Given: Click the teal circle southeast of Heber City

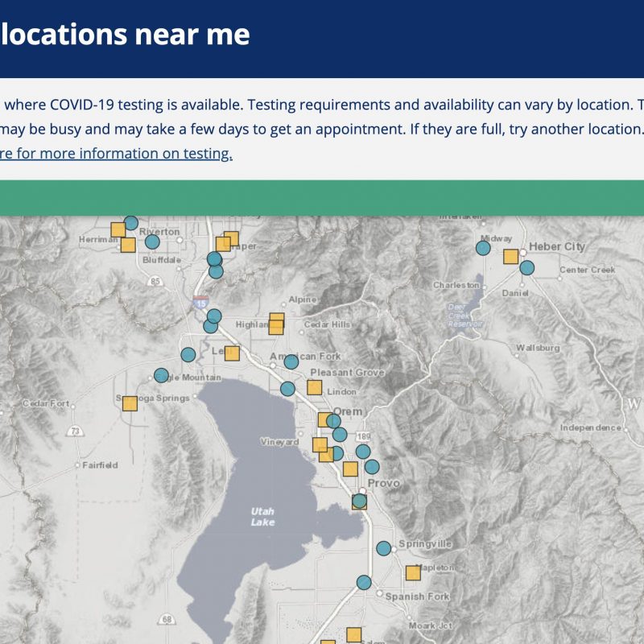Looking at the screenshot, I should click(527, 268).
